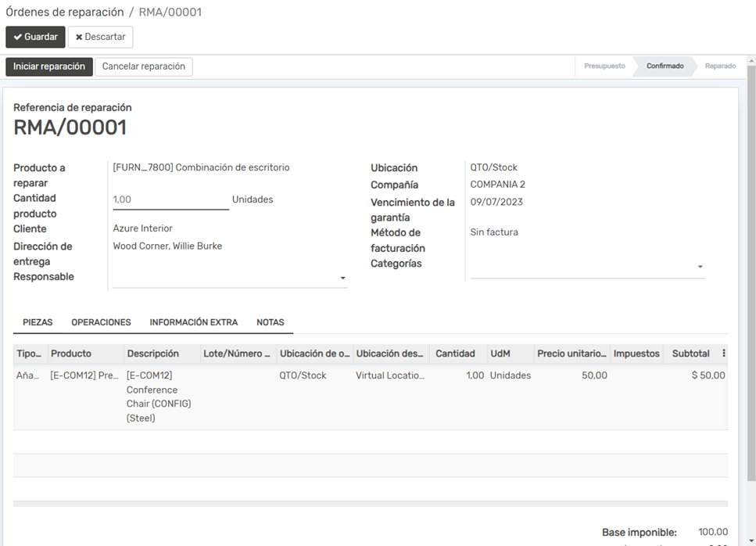Image resolution: width=756 pixels, height=546 pixels.
Task: Select the Notas tab
Action: tap(270, 322)
